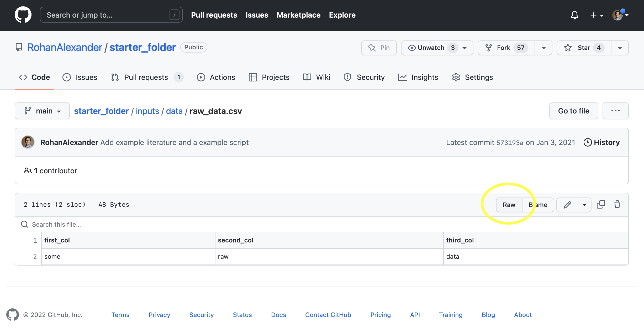
Task: Open History of commits for the file
Action: point(601,142)
